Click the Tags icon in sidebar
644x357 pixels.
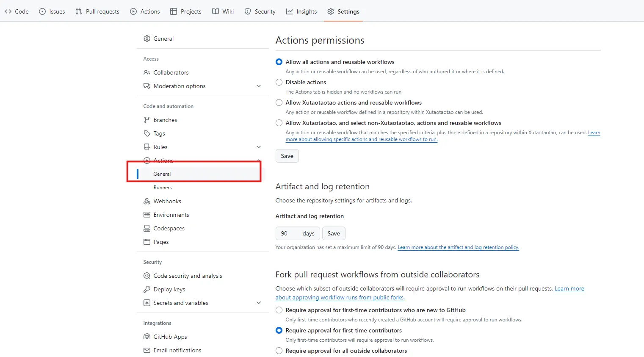pyautogui.click(x=147, y=133)
